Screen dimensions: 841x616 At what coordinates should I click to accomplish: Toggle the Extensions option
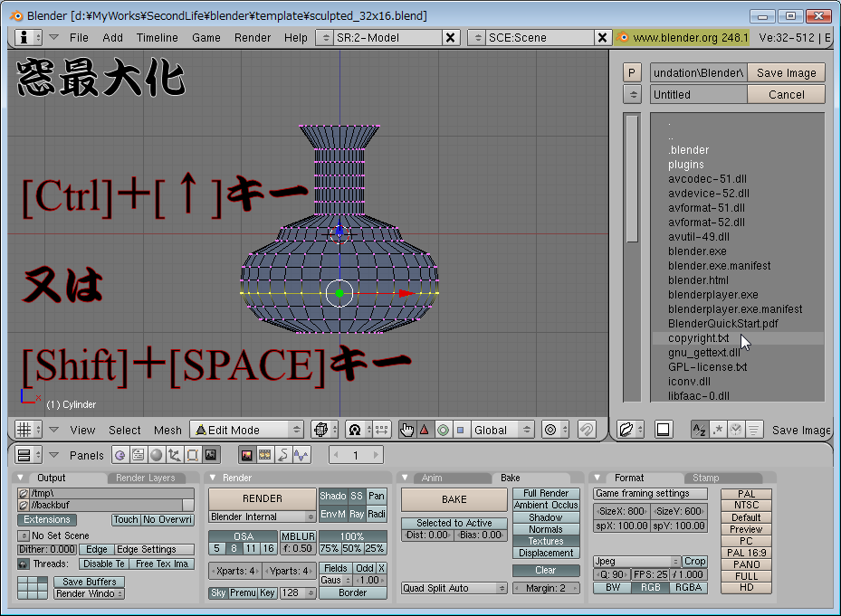tap(47, 519)
